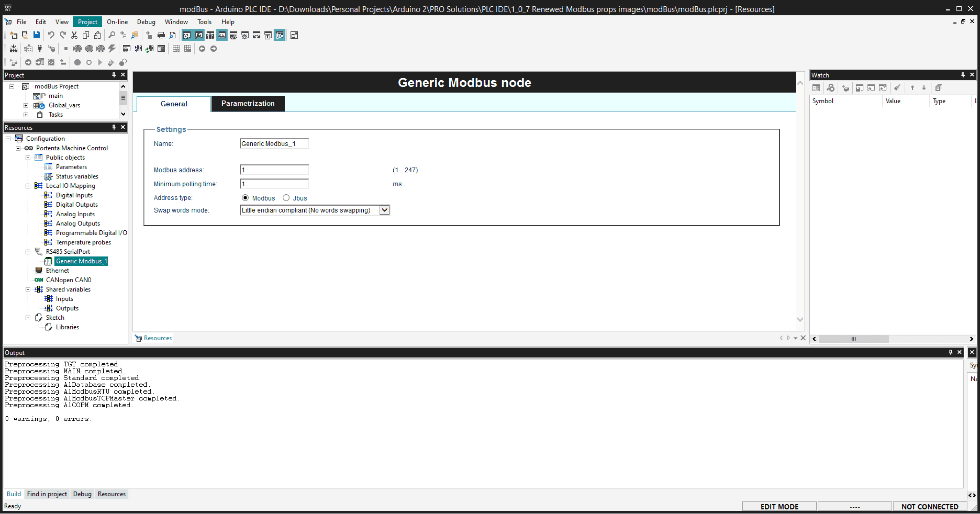Click the Print icon in toolbar
Screen dimensions: 980x514
(x=161, y=35)
